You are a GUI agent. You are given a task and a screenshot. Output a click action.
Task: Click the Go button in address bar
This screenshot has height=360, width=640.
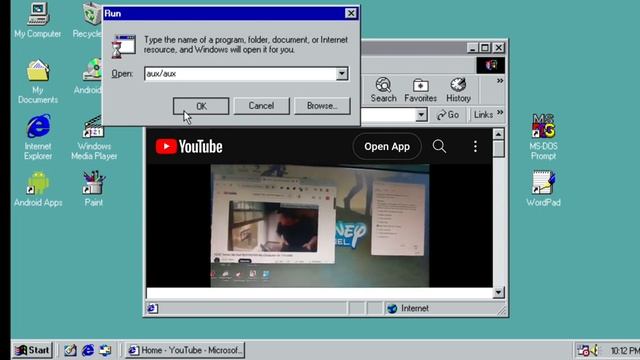point(448,115)
